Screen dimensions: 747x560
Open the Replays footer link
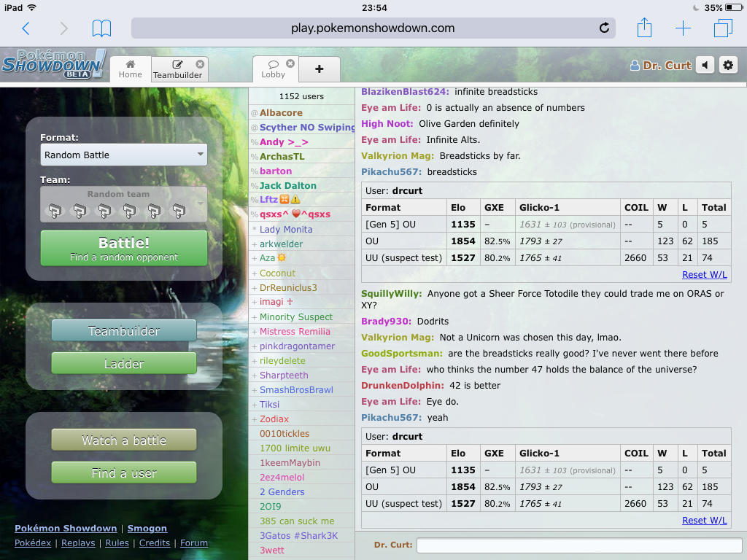click(78, 542)
